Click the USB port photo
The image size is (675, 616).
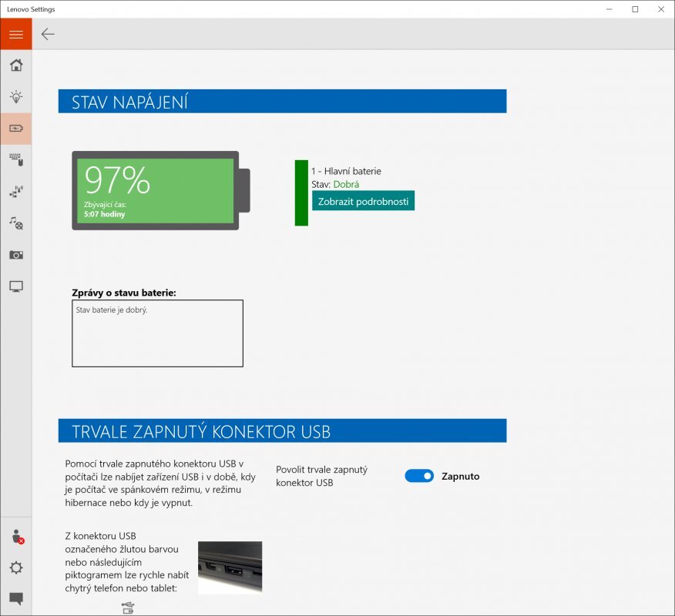point(229,567)
